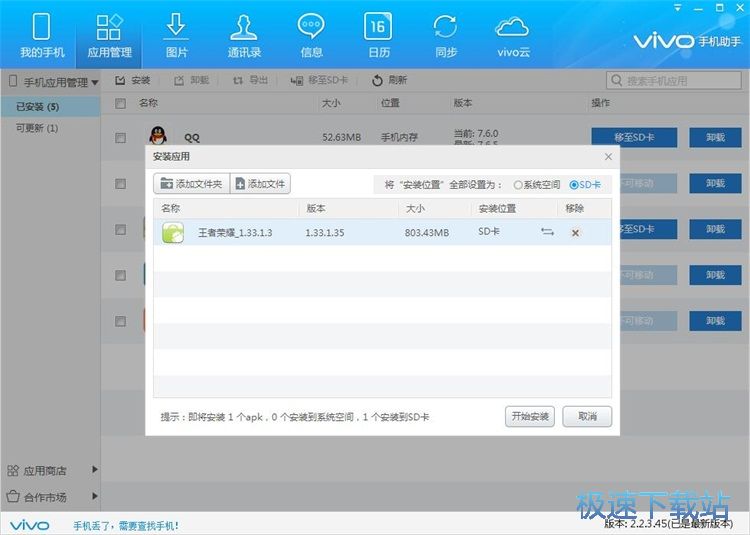Viewport: 750px width, 535px height.
Task: Remove 王者荣耀 from the install list
Action: click(x=575, y=233)
